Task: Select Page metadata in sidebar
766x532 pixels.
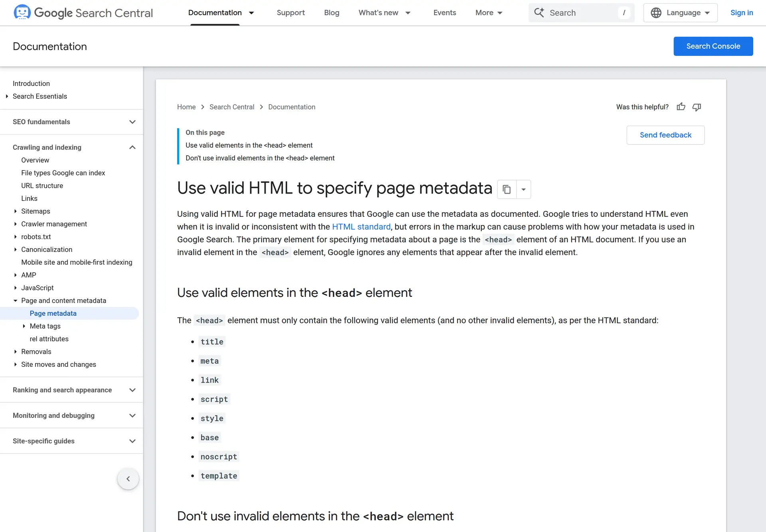Action: [53, 313]
